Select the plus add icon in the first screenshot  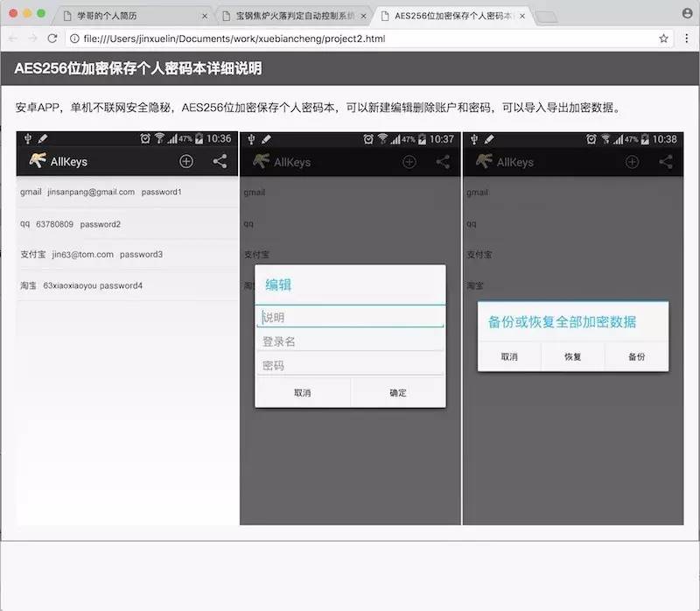click(186, 161)
